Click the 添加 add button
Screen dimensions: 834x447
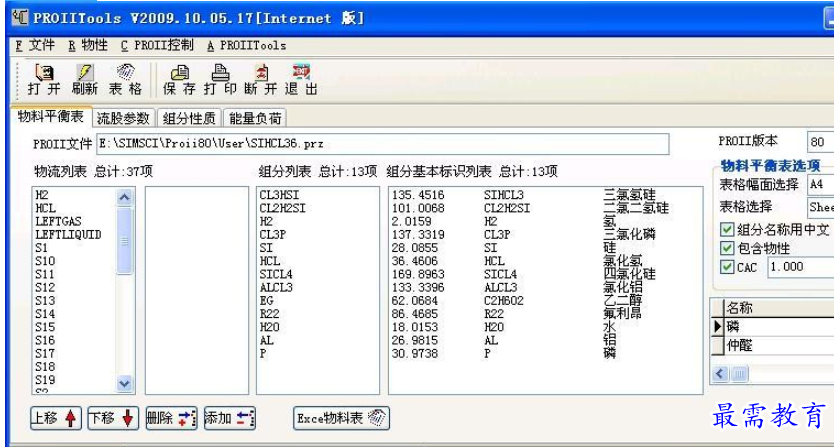[230, 418]
